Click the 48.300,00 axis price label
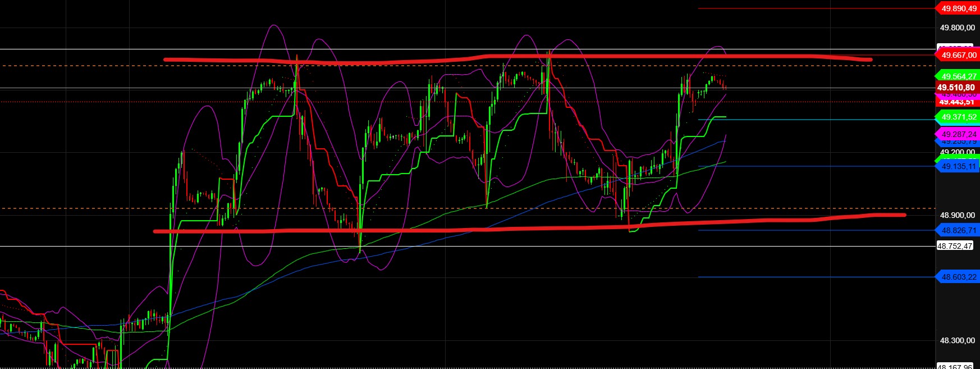Image resolution: width=980 pixels, height=369 pixels. [x=957, y=340]
